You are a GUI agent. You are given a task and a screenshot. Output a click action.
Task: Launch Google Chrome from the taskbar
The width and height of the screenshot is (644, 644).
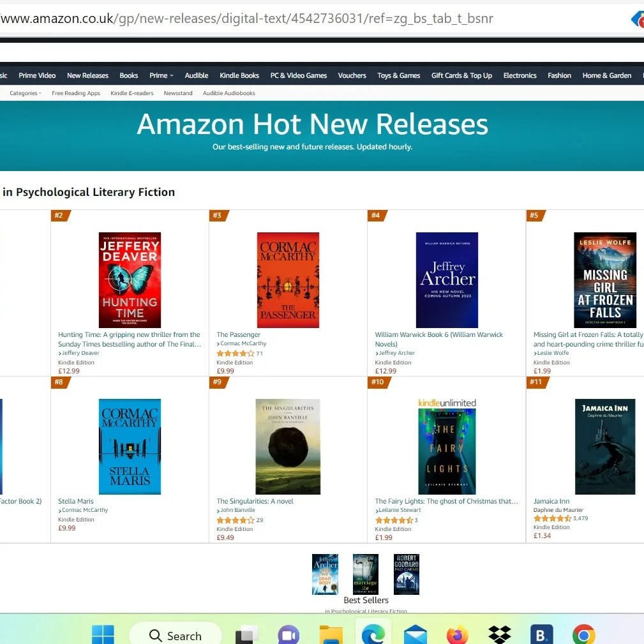583,635
